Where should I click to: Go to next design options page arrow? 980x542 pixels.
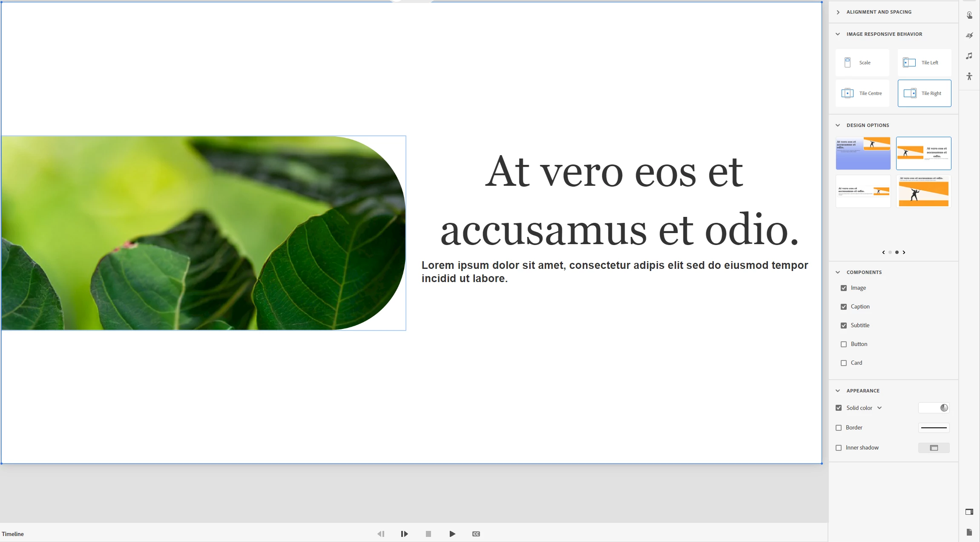click(x=904, y=252)
